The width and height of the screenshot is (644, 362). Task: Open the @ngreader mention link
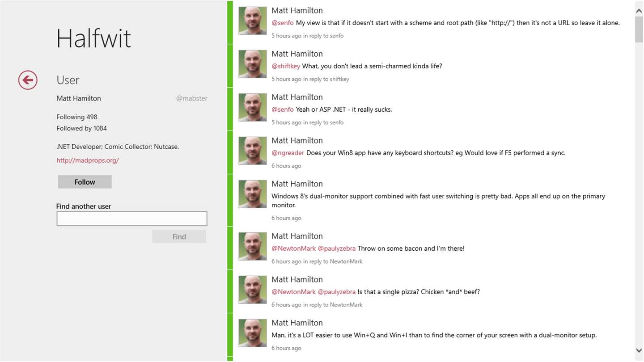288,153
